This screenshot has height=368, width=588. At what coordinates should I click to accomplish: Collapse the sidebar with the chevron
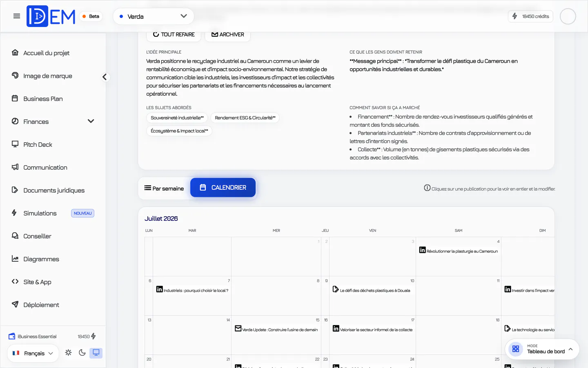(x=105, y=77)
